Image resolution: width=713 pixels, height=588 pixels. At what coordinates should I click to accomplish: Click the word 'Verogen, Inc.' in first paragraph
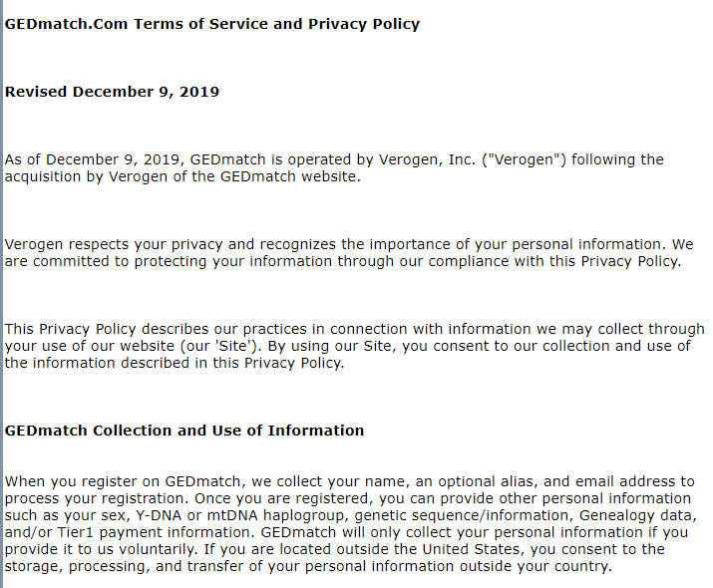pyautogui.click(x=427, y=159)
